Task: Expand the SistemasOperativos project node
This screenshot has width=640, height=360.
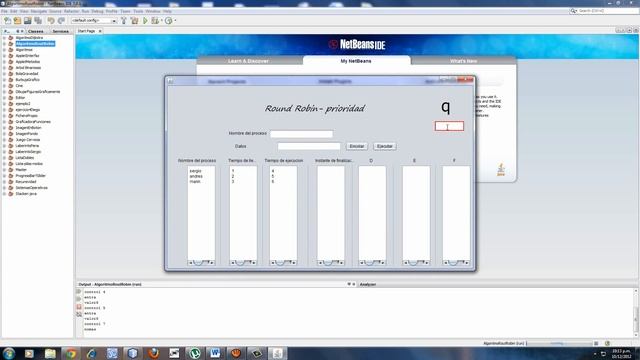Action: tap(4, 188)
